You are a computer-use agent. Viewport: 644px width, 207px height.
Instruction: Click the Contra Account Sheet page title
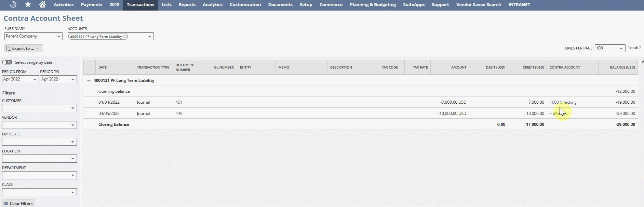pos(43,18)
